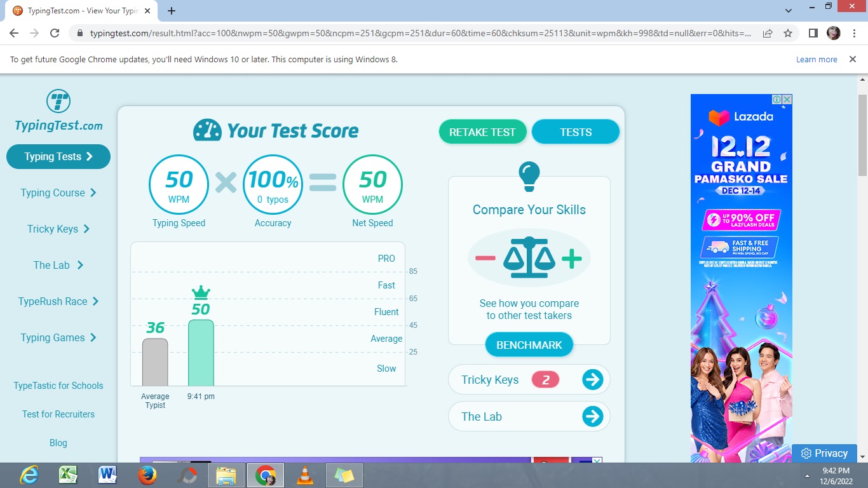Expand the Tricky Keys sidebar chevron

[86, 229]
